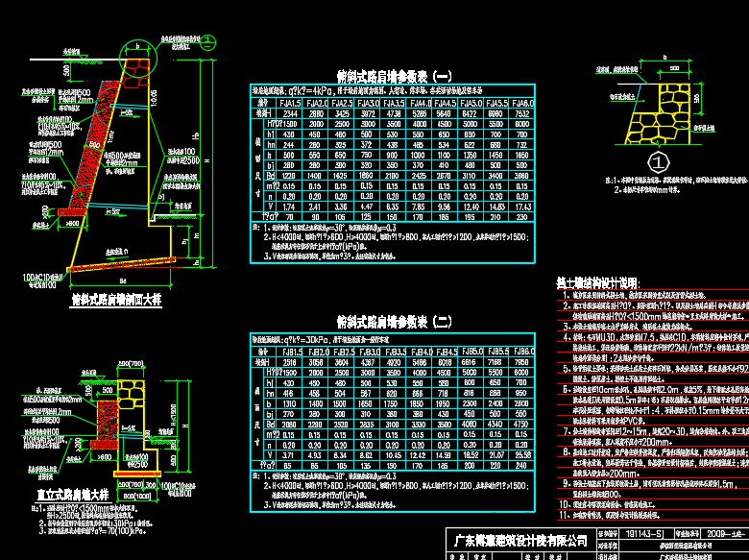Select the 俯斜式路肩墙剖面大样 drawing title
The image size is (749, 560).
click(x=116, y=300)
